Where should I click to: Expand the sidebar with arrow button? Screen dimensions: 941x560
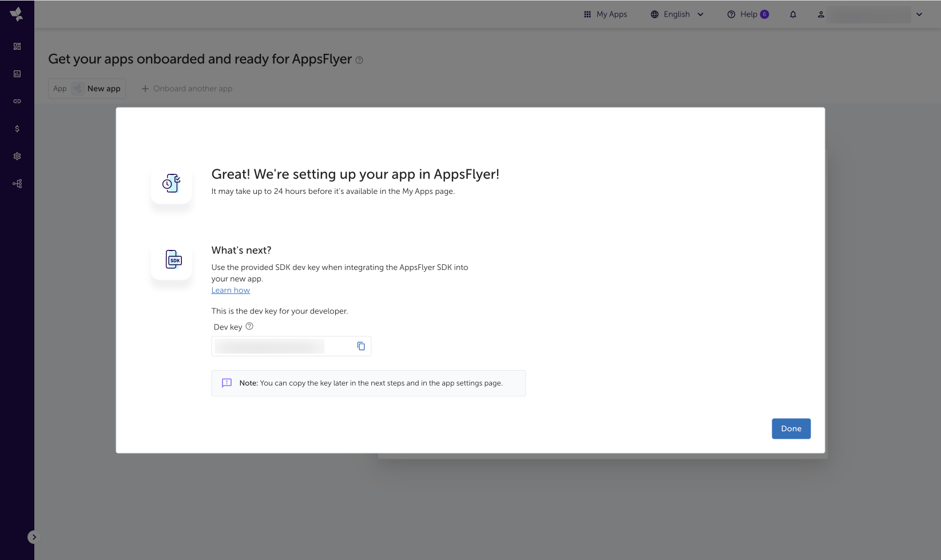coord(34,537)
